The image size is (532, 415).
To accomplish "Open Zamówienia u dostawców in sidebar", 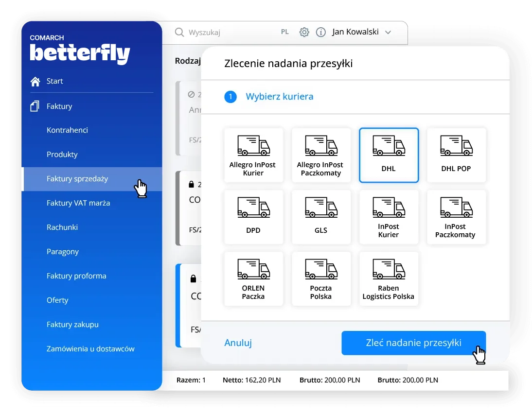I will coord(90,349).
